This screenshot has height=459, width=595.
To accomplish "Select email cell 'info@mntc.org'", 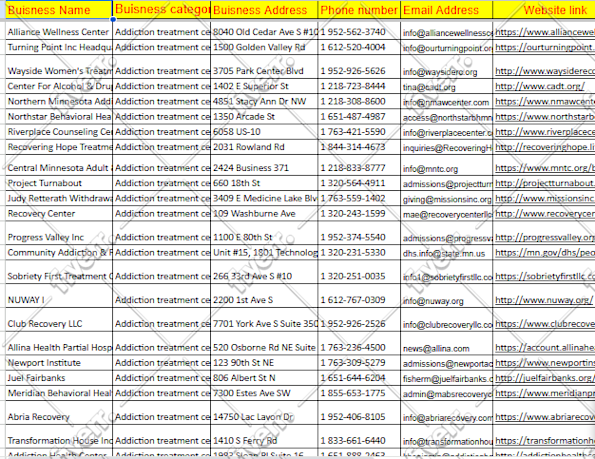I will (x=447, y=165).
